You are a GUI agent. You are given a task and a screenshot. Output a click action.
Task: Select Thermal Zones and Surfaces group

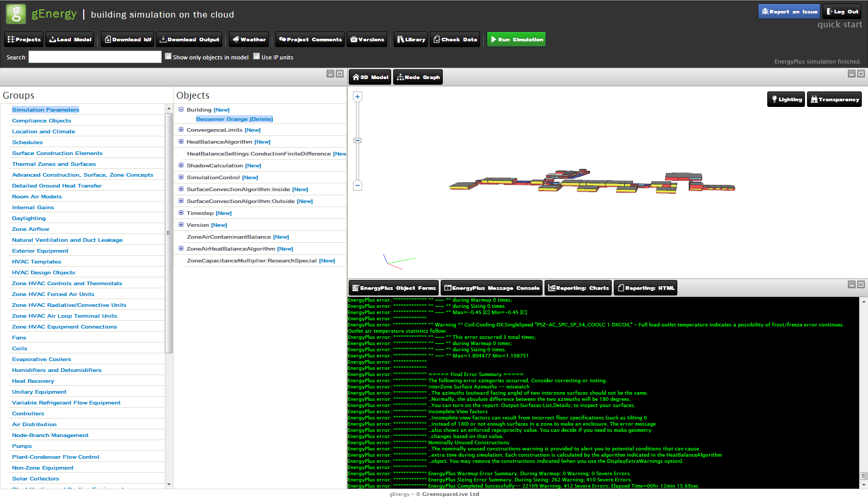(x=54, y=164)
